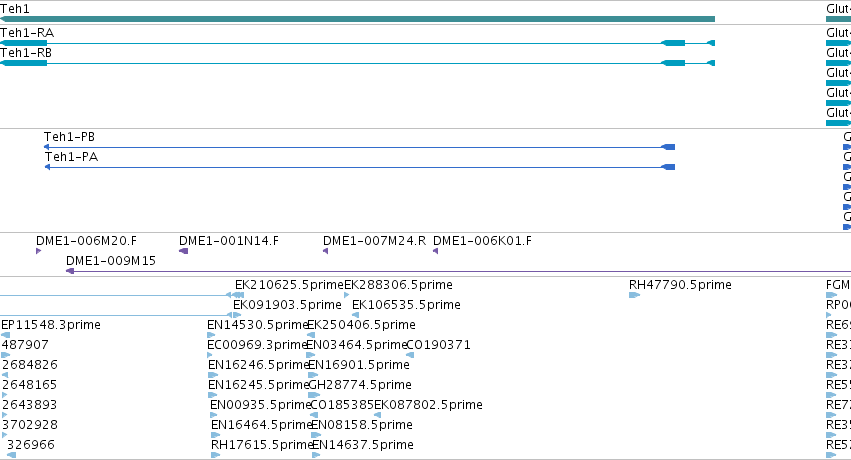Screen dimensions: 851x460
Task: Click EST label EN00935.5prime
Action: click(x=261, y=405)
